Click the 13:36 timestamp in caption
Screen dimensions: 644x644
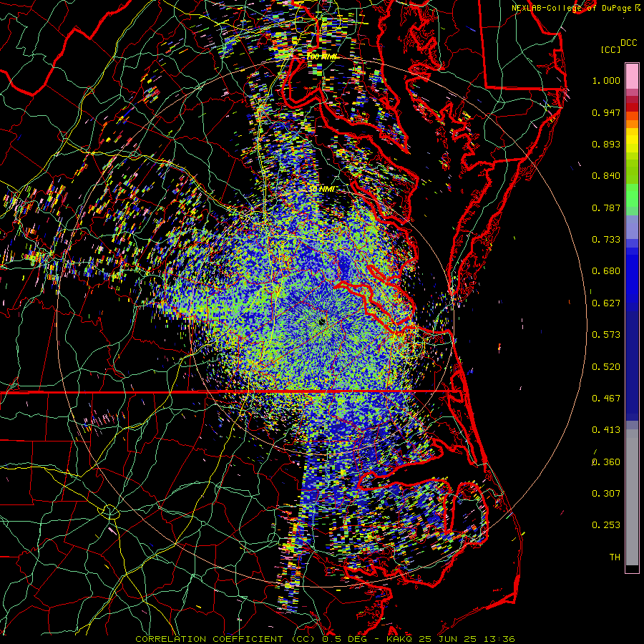(x=498, y=639)
